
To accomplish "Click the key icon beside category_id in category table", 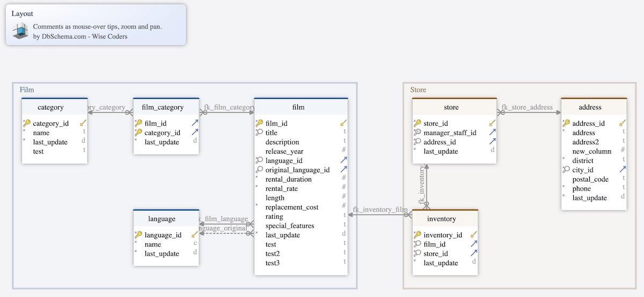I will (27, 124).
